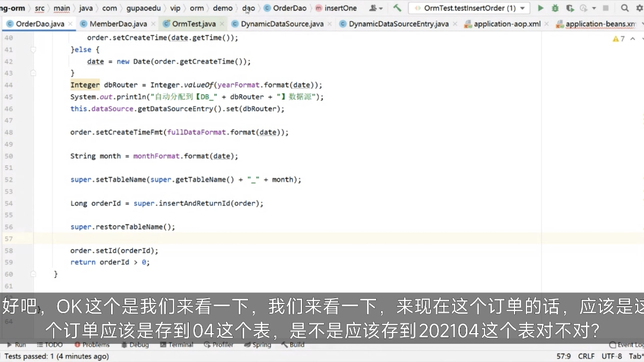
Task: Open IDE settings gear icon
Action: [639, 8]
